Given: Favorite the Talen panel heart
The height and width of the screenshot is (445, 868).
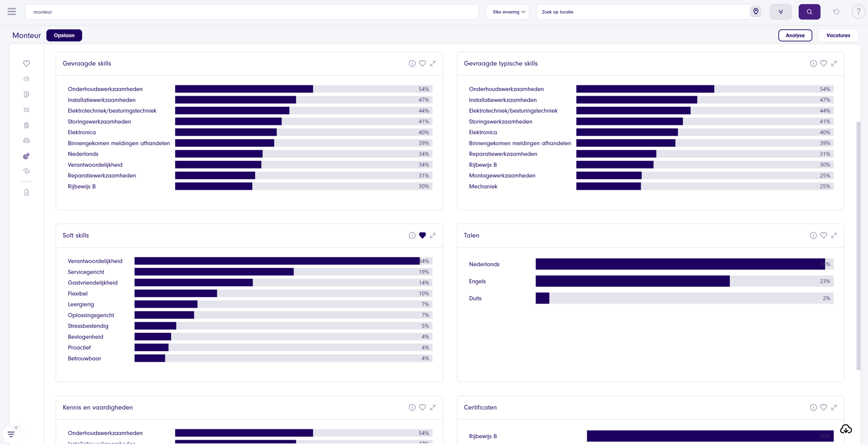Looking at the screenshot, I should (823, 235).
